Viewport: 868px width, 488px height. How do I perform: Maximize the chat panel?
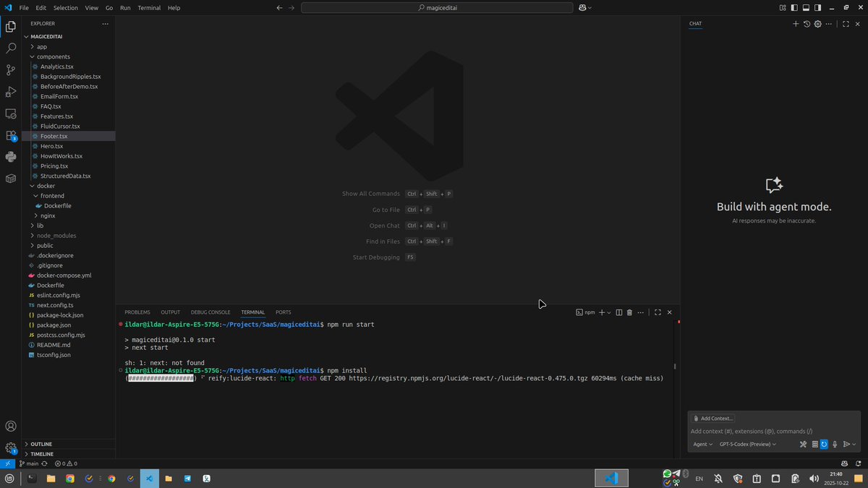(x=846, y=24)
